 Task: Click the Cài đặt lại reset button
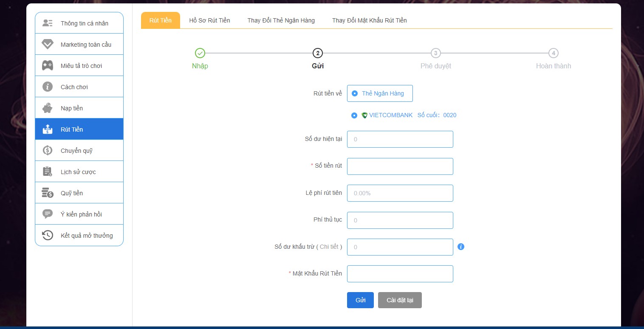399,300
